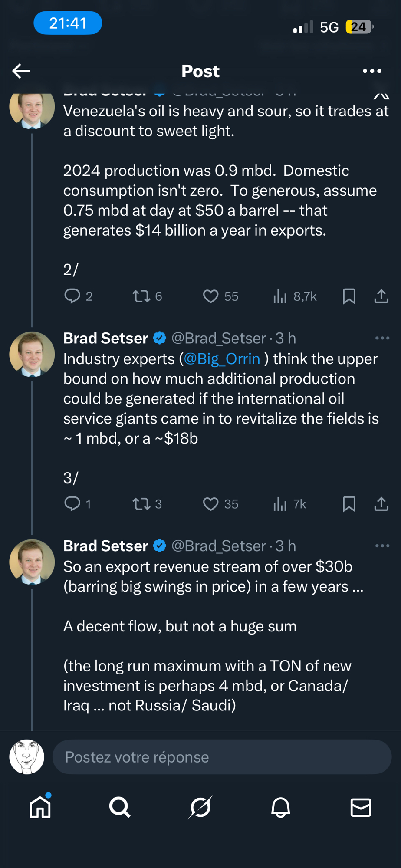Image resolution: width=401 pixels, height=868 pixels.
Task: Repost the 2/ tweet with 6 reposts
Action: [x=141, y=296]
